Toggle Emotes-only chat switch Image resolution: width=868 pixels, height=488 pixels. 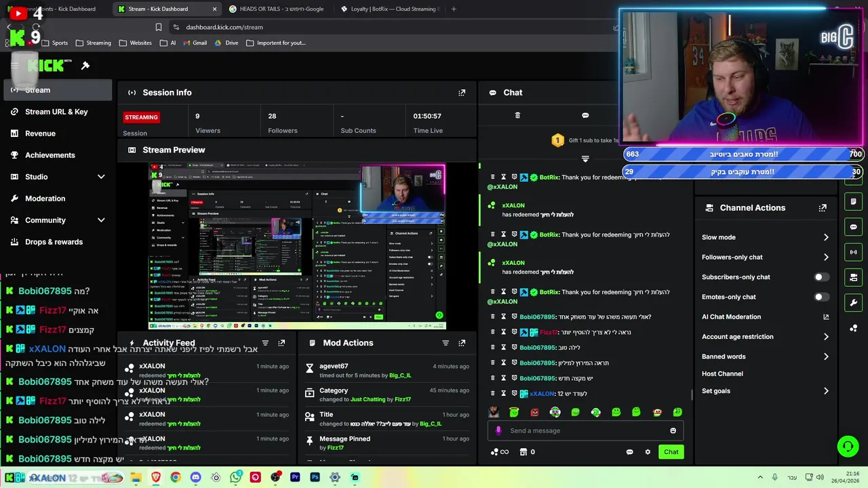pos(821,297)
